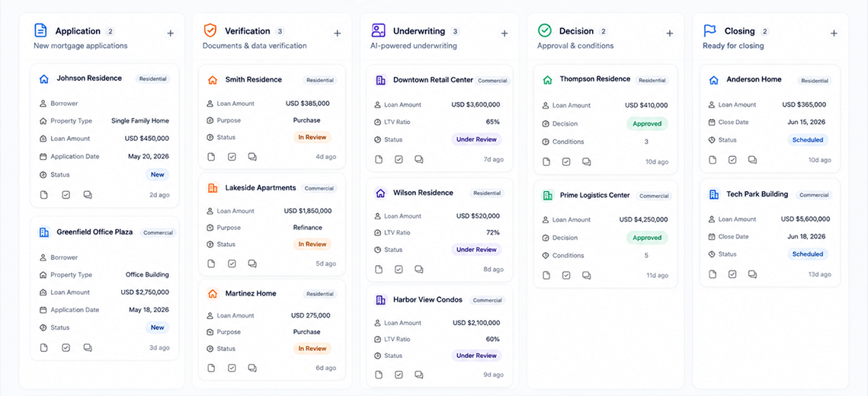Open checklist icon on Wilson Residence card
868x396 pixels.
coord(399,270)
